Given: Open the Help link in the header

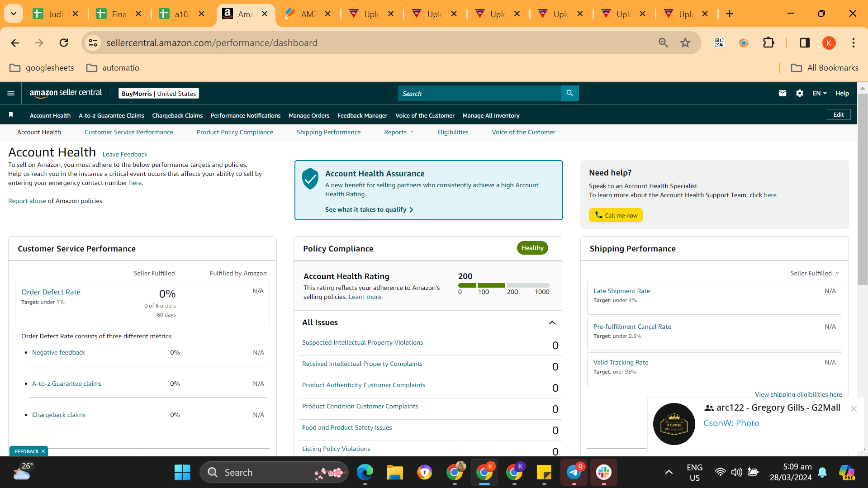Looking at the screenshot, I should [842, 93].
